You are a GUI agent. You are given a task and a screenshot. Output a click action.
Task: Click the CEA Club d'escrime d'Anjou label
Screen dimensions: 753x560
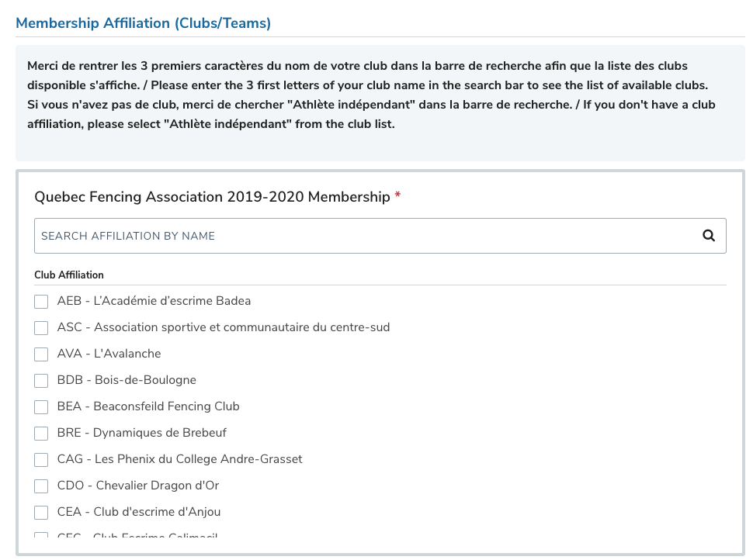coord(139,512)
